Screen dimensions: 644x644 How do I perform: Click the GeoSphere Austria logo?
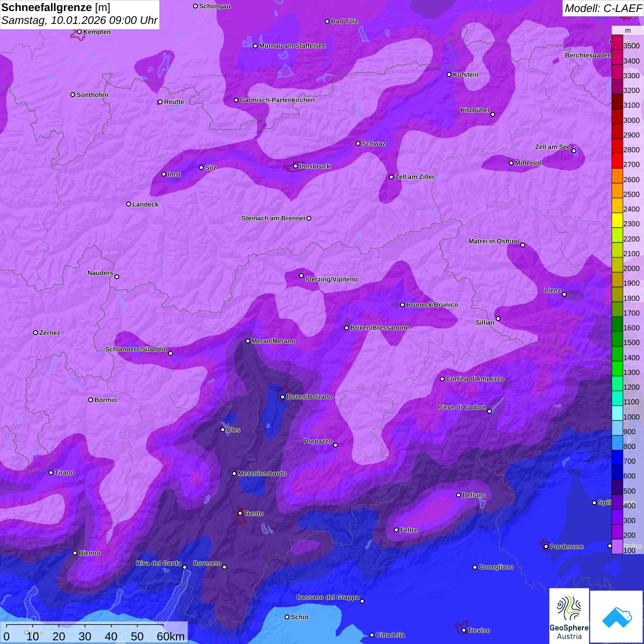click(x=569, y=615)
